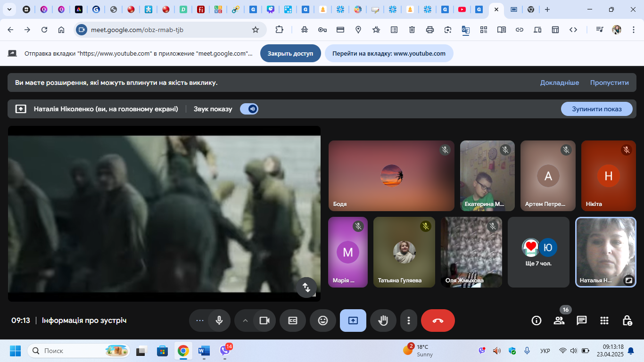This screenshot has height=362, width=644.
Task: Open the reading mode book icon
Action: click(502, 30)
